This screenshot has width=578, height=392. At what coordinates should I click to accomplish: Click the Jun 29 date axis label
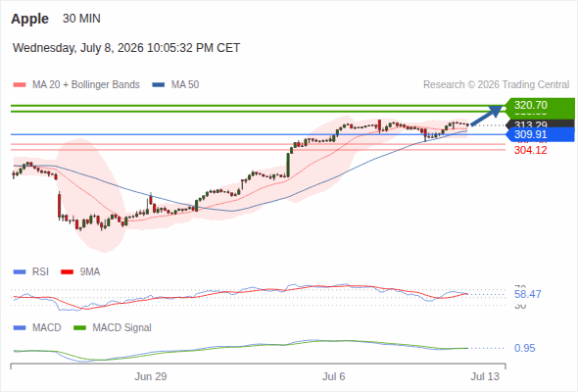[151, 376]
